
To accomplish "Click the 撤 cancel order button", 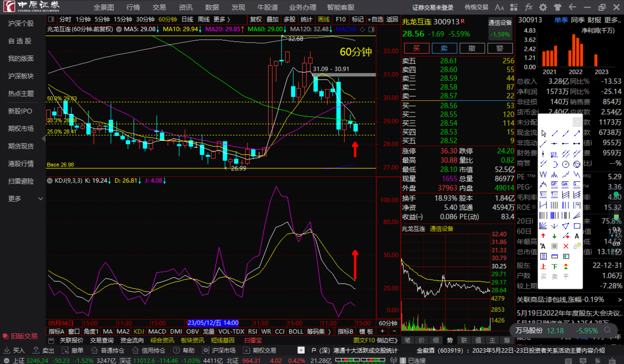I will coord(472,48).
